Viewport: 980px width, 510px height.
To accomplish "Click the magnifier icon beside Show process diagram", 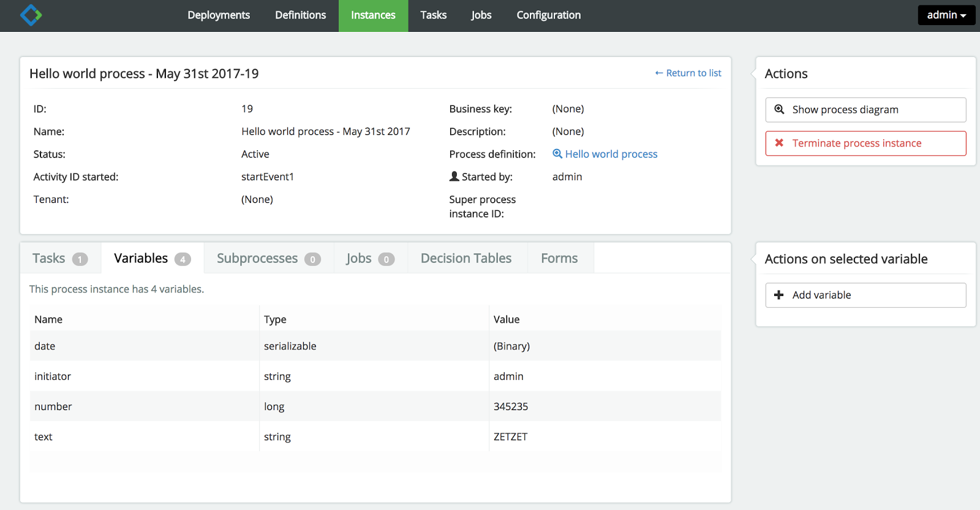I will [x=779, y=110].
